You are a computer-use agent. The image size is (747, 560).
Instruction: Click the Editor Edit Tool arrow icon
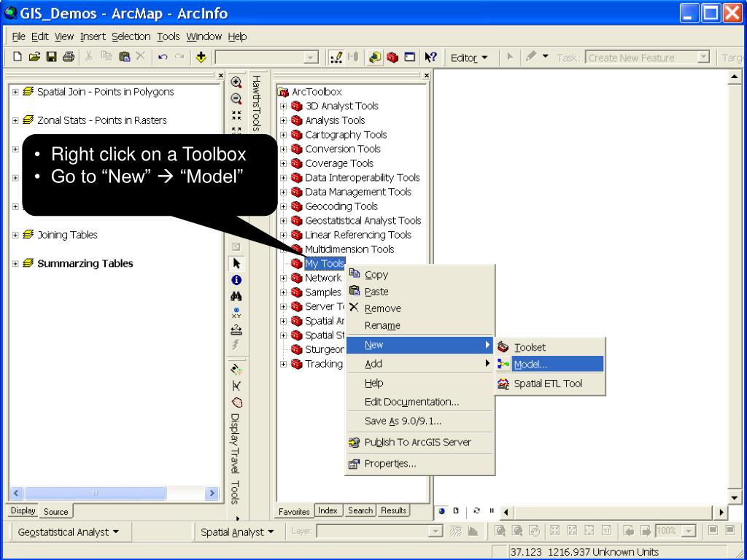[510, 58]
